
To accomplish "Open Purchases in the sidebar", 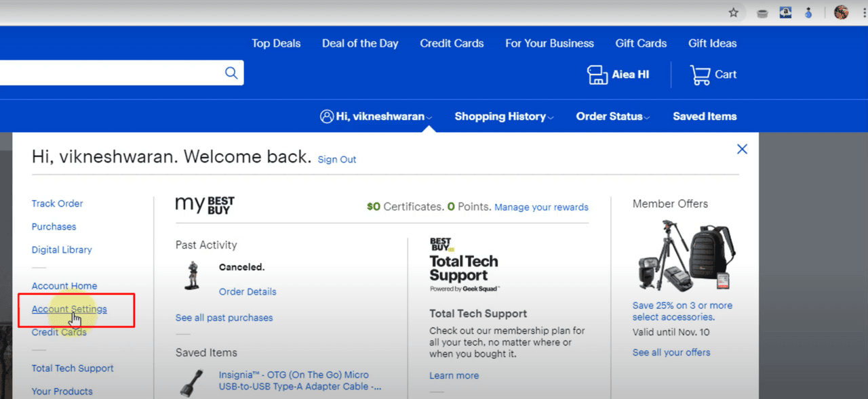I will 54,226.
